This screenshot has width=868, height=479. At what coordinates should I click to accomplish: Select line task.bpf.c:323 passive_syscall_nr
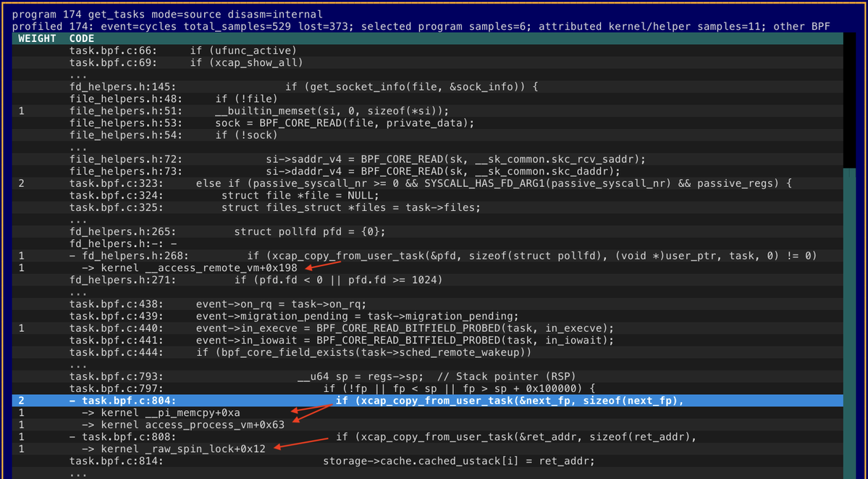click(427, 183)
